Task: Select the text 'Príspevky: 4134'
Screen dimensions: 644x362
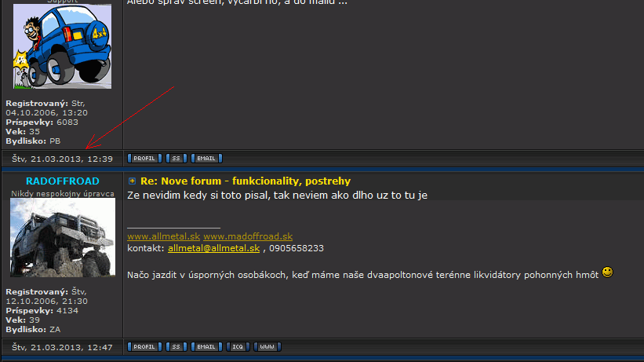Action: [x=42, y=311]
